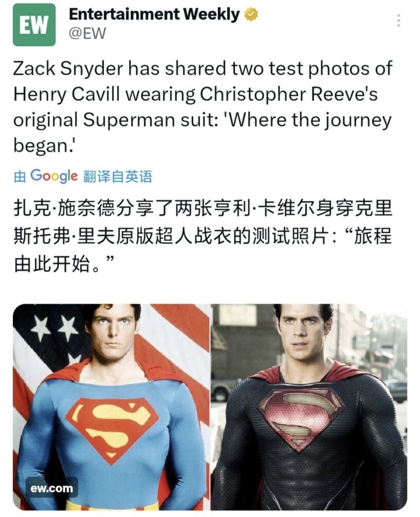Open the right dark Superman suit photo

[309, 407]
